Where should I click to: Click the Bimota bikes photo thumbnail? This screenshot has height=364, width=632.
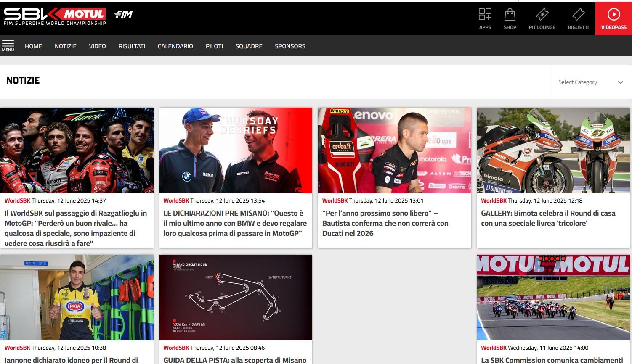(x=553, y=150)
